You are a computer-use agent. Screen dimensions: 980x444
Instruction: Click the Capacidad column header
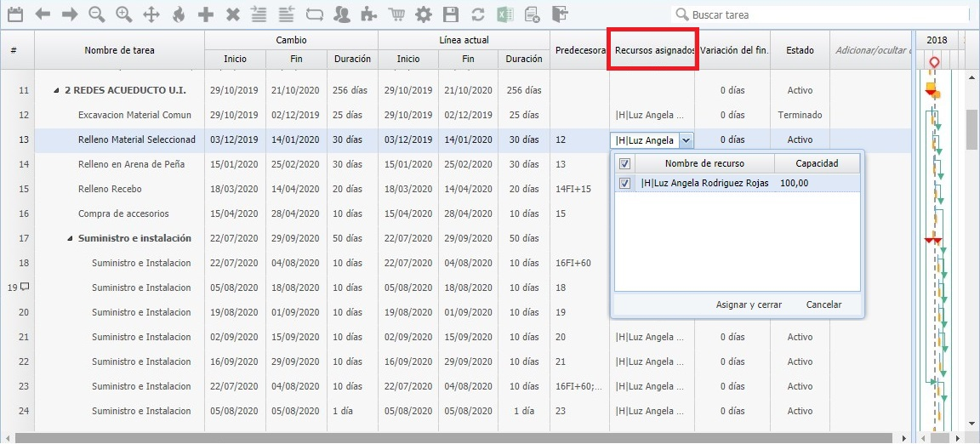point(817,164)
